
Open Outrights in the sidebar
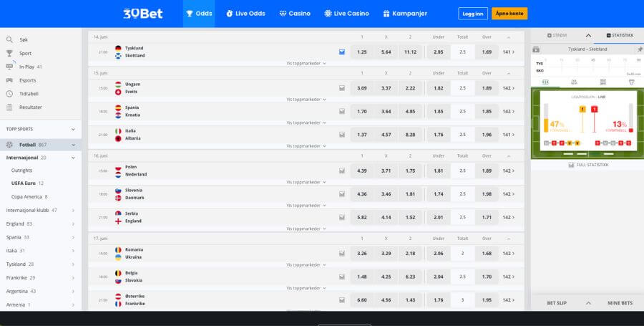point(21,171)
